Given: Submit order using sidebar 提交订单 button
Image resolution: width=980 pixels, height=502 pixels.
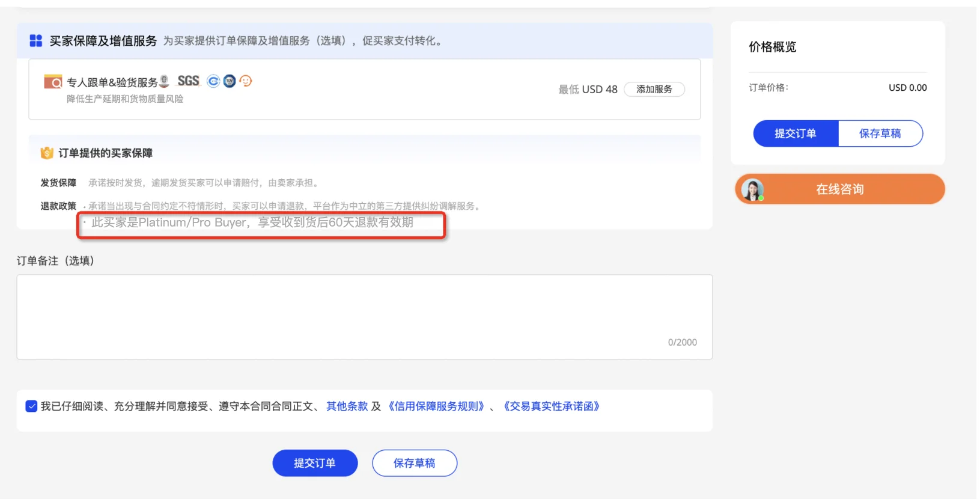Looking at the screenshot, I should point(796,134).
